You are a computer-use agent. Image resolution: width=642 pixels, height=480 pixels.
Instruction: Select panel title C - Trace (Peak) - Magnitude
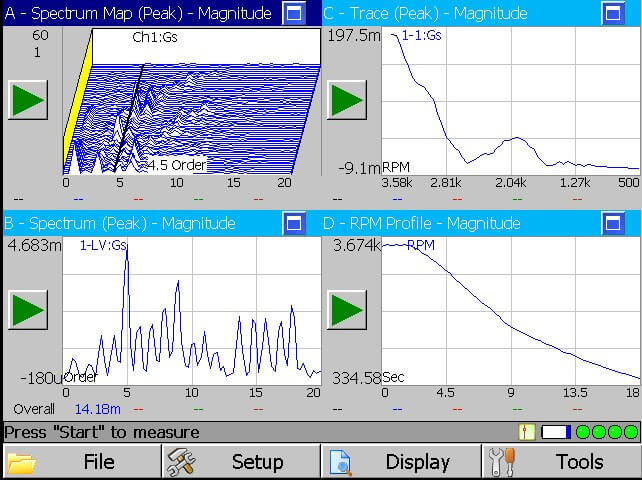(x=425, y=13)
